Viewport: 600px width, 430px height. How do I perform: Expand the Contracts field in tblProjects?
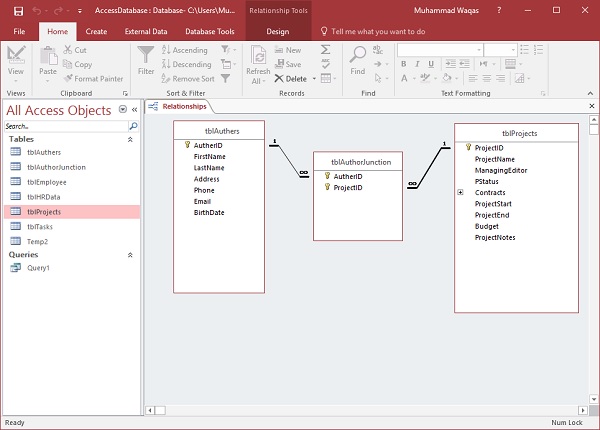[x=461, y=192]
